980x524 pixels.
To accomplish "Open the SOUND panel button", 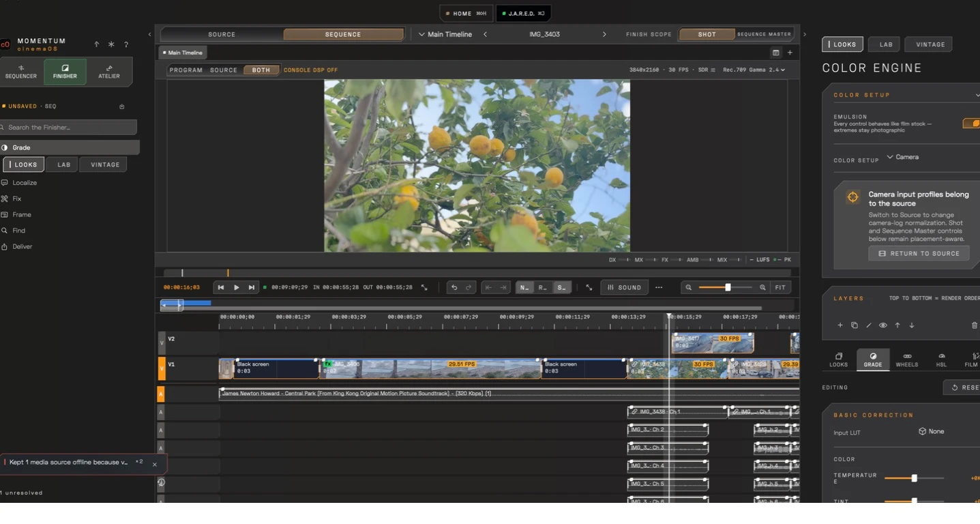I will [x=624, y=288].
